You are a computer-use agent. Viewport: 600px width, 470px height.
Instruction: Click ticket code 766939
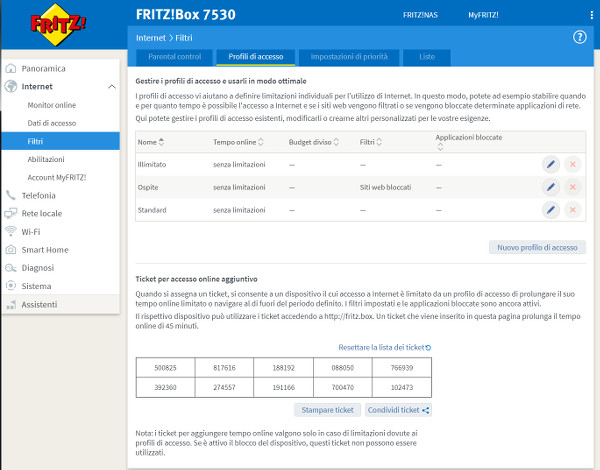402,368
